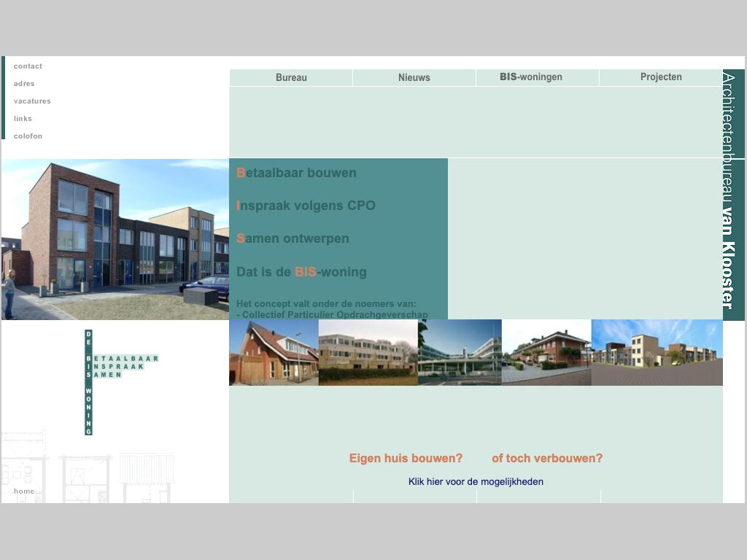Open the links page in sidebar
The width and height of the screenshot is (747, 560).
[x=23, y=119]
